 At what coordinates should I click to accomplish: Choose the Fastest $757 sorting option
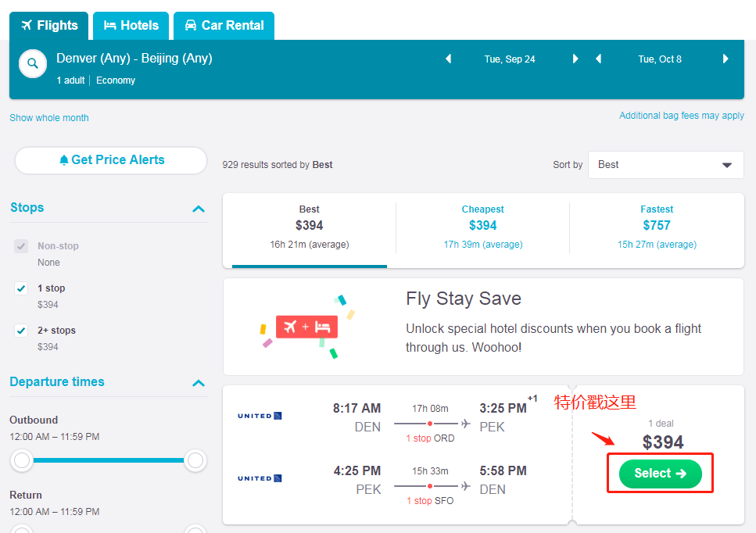(x=657, y=227)
